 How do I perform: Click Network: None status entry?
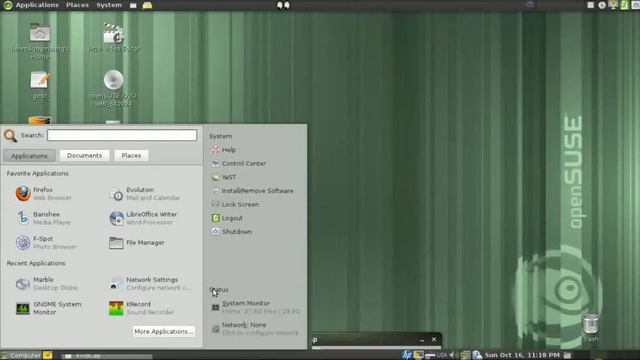[x=255, y=329]
